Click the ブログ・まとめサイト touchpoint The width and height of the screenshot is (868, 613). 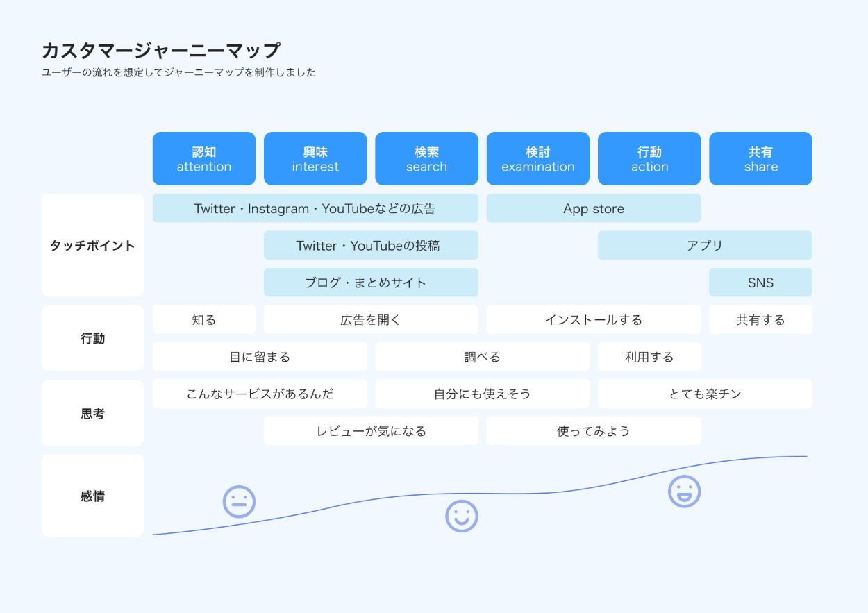pos(371,283)
